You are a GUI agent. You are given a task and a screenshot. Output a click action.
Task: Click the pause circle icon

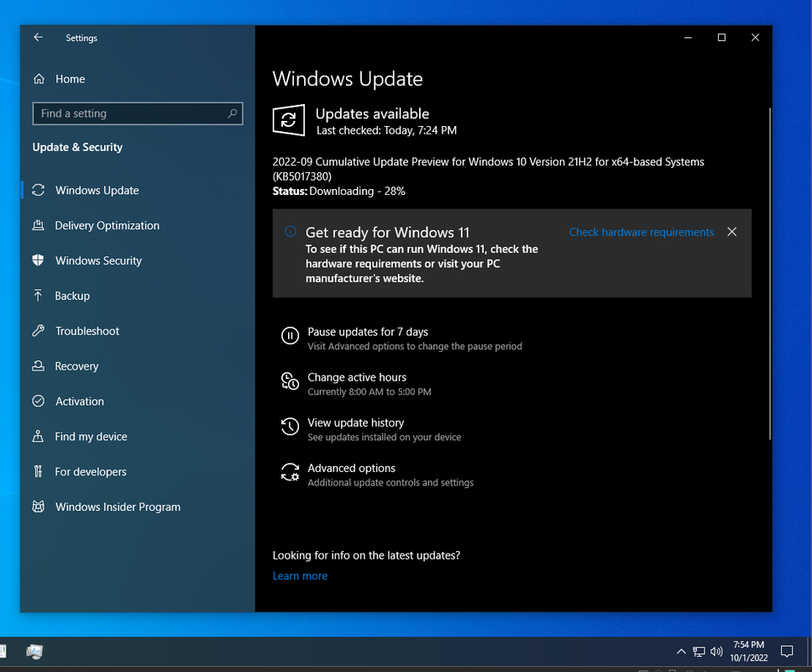(290, 336)
